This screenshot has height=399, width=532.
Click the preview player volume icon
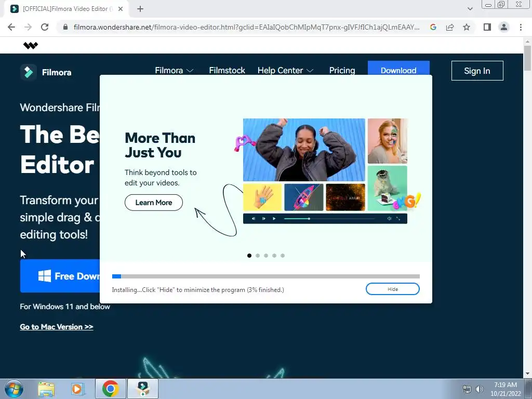[389, 219]
